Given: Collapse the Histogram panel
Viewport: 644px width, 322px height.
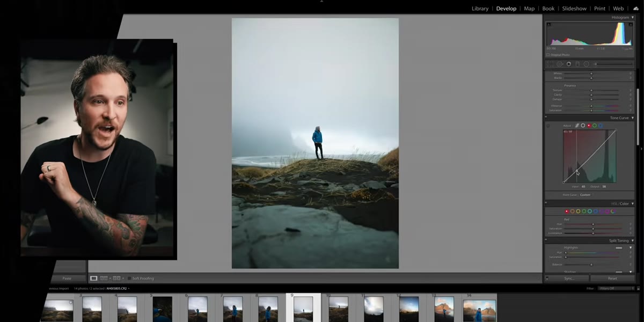Looking at the screenshot, I should (x=633, y=18).
